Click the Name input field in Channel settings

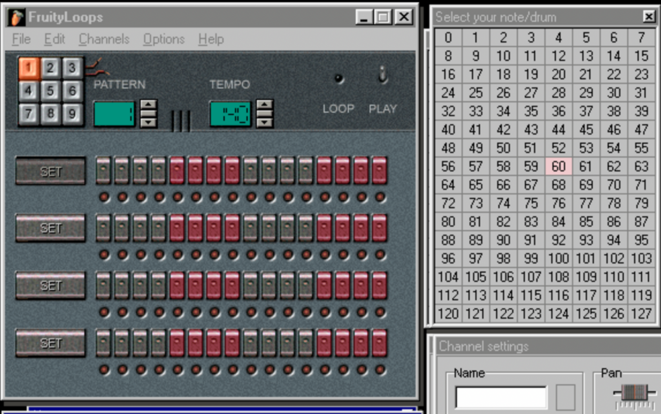point(501,397)
